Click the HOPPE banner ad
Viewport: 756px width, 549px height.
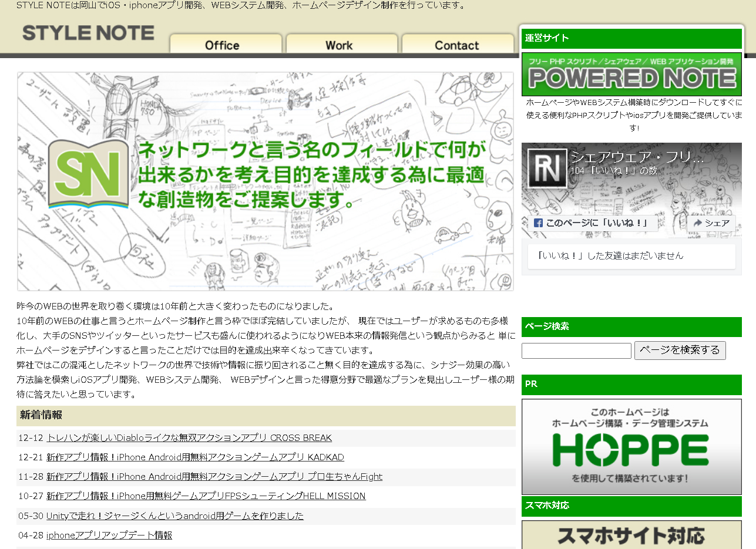tap(631, 447)
